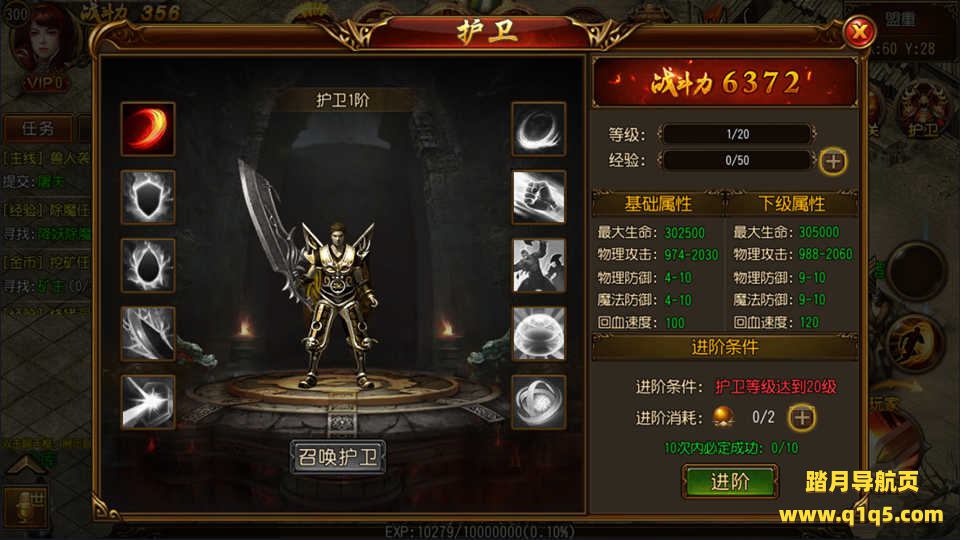Click the 召唤护卫 button
The width and height of the screenshot is (960, 540).
338,457
